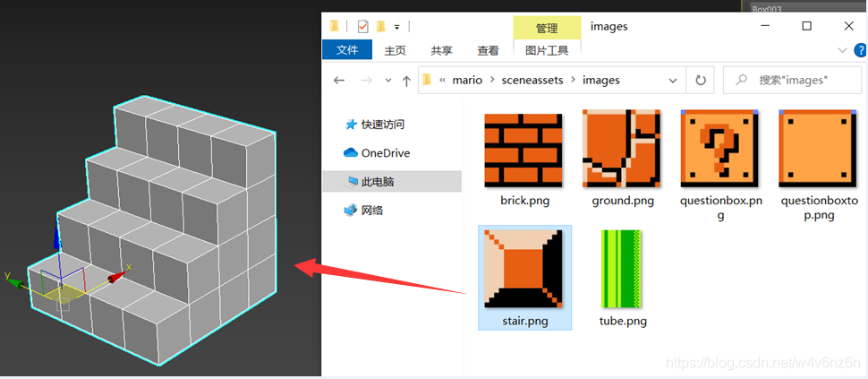Close the images Explorer window
Viewport: 868px width, 379px height.
[848, 26]
